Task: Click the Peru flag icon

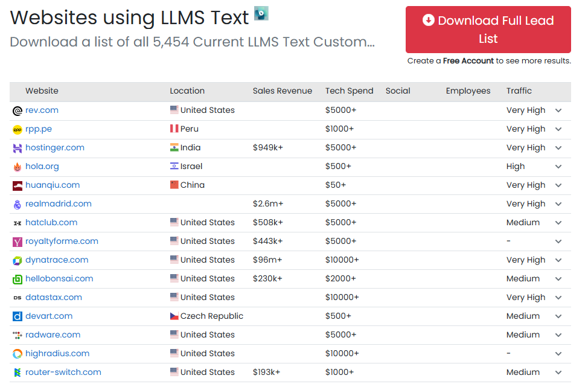Action: 174,129
